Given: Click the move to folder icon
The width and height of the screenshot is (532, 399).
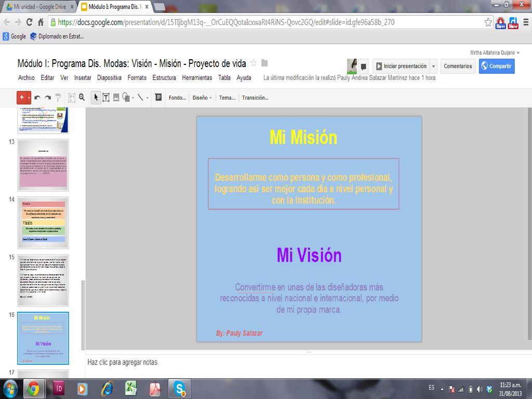Looking at the screenshot, I should pos(264,63).
